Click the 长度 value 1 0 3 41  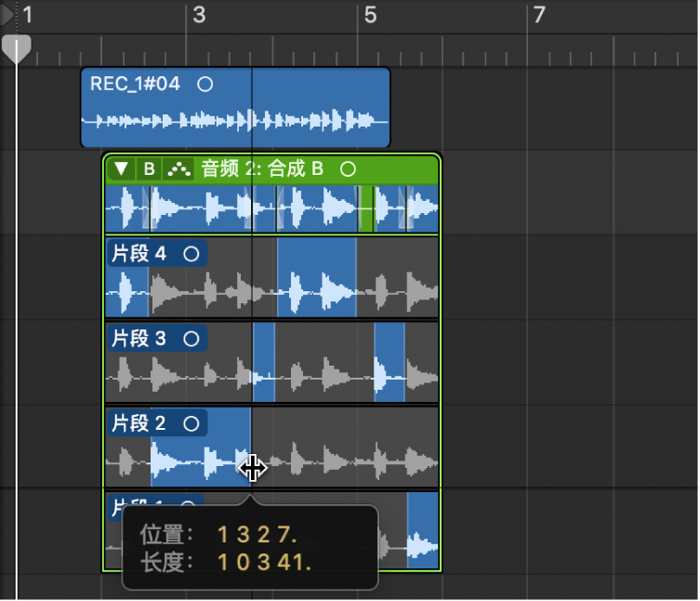point(265,562)
